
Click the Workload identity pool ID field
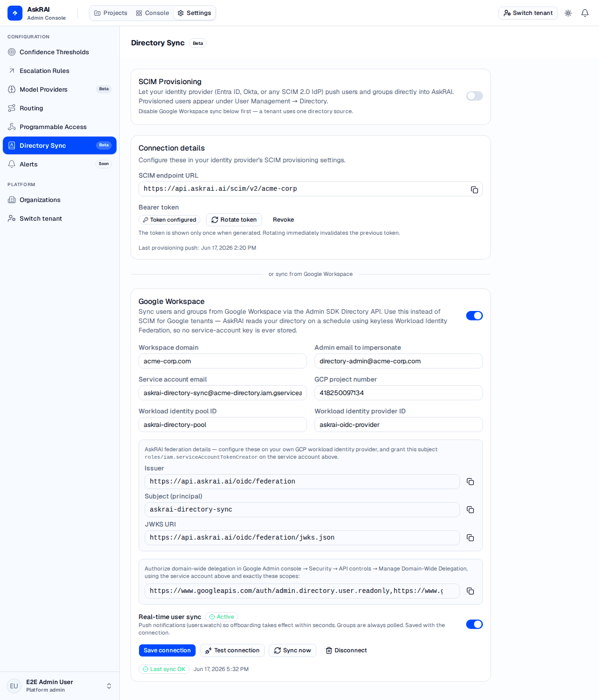pyautogui.click(x=223, y=425)
